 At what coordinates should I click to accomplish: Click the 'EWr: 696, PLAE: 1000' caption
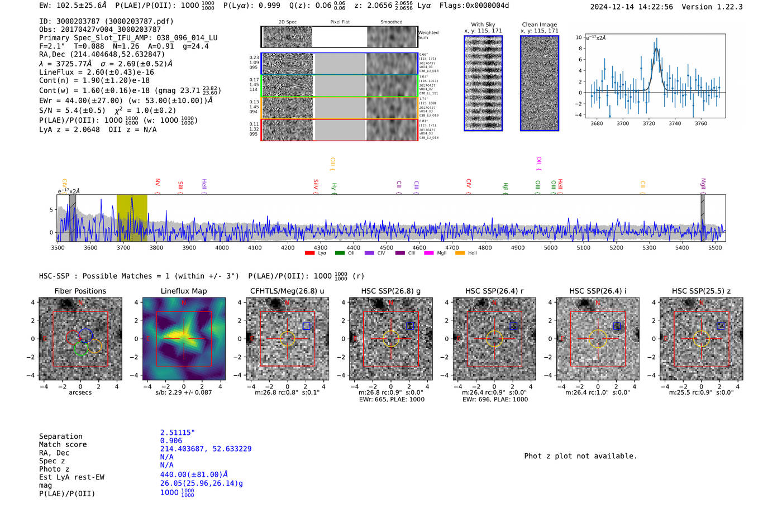click(x=495, y=399)
